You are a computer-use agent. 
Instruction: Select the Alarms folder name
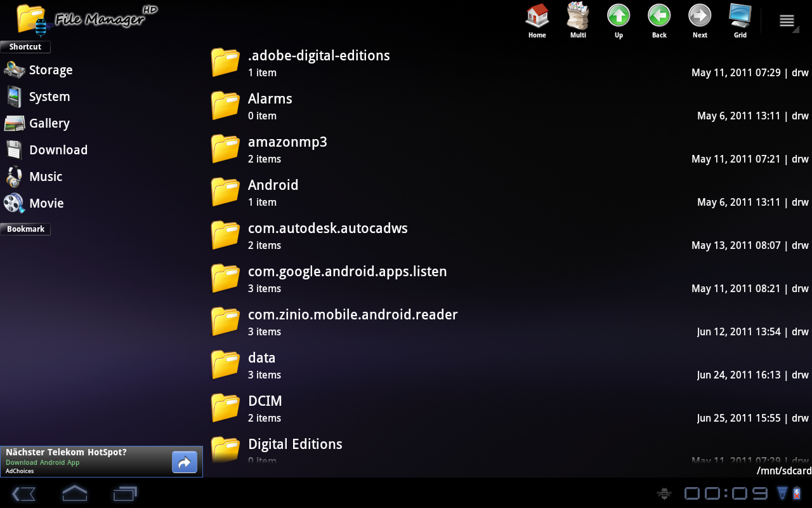click(270, 99)
